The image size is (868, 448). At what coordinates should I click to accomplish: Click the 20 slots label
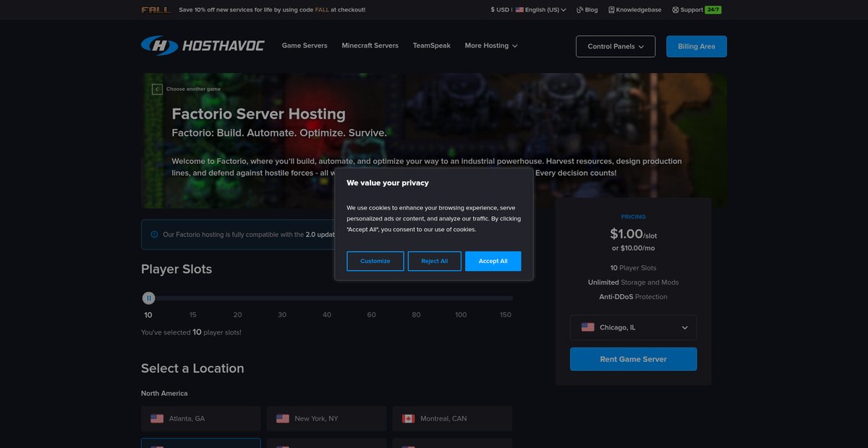[237, 315]
